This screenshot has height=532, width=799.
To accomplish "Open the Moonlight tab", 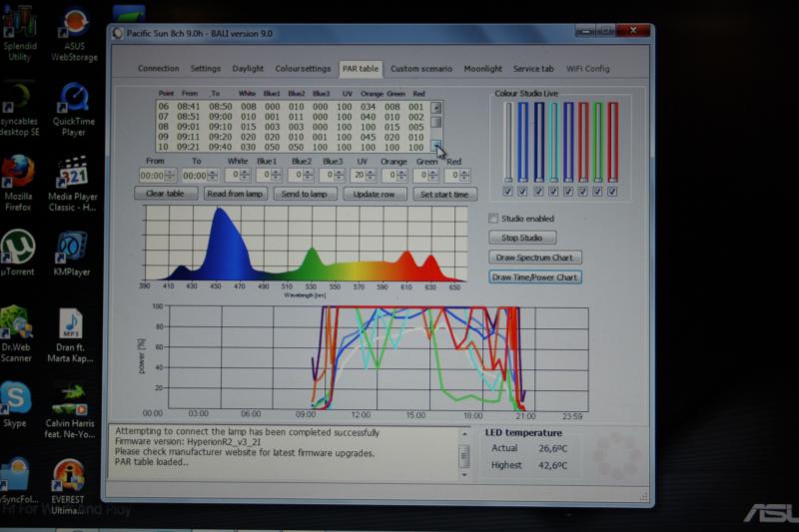I will (483, 69).
